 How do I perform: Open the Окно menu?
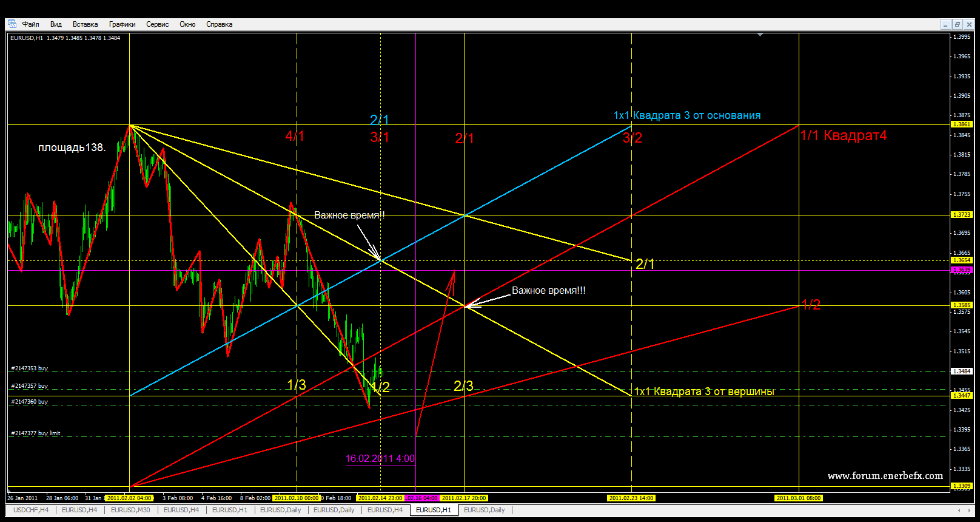(x=187, y=24)
